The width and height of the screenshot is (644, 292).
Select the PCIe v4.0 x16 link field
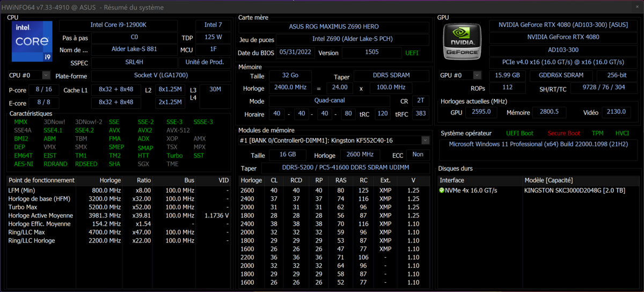[563, 62]
